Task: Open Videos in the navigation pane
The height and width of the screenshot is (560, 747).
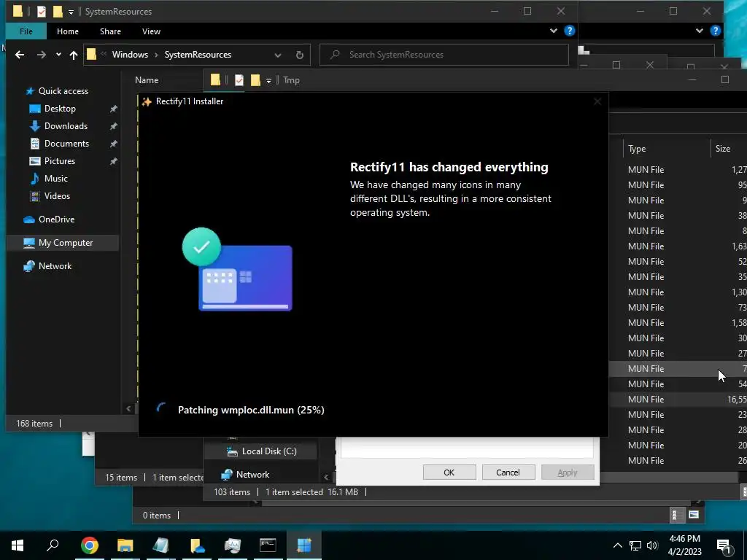Action: [x=57, y=196]
